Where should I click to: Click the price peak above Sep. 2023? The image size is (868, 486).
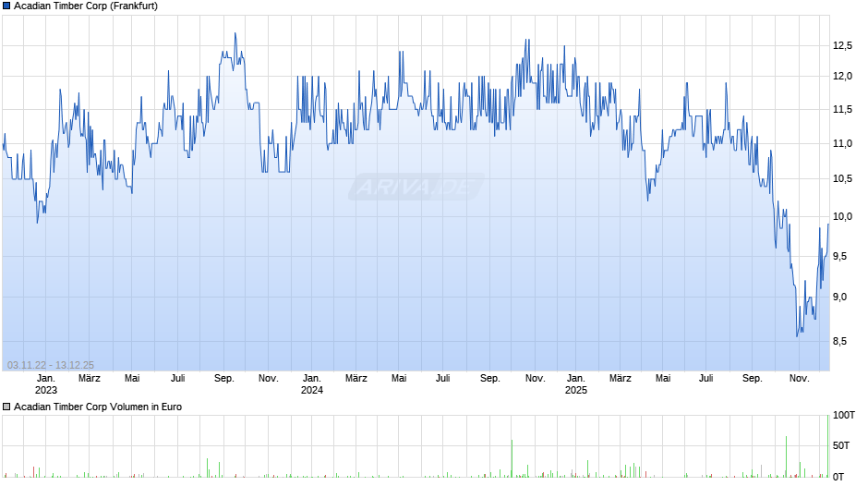(x=235, y=33)
